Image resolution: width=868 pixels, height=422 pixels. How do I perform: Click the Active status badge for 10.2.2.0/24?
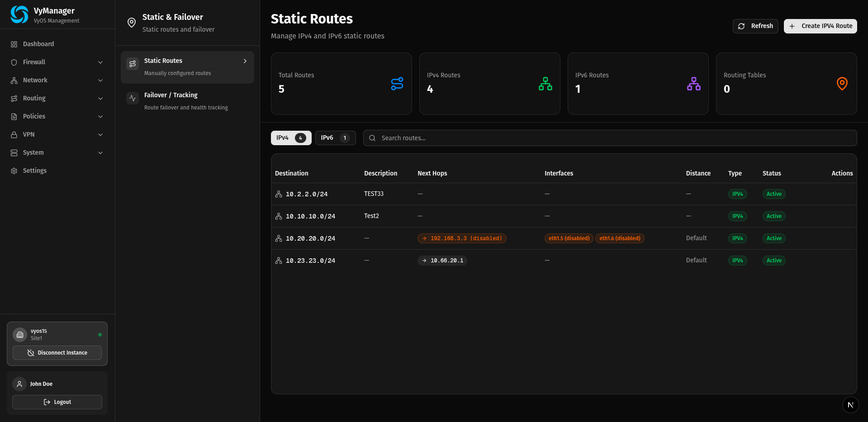pyautogui.click(x=773, y=194)
